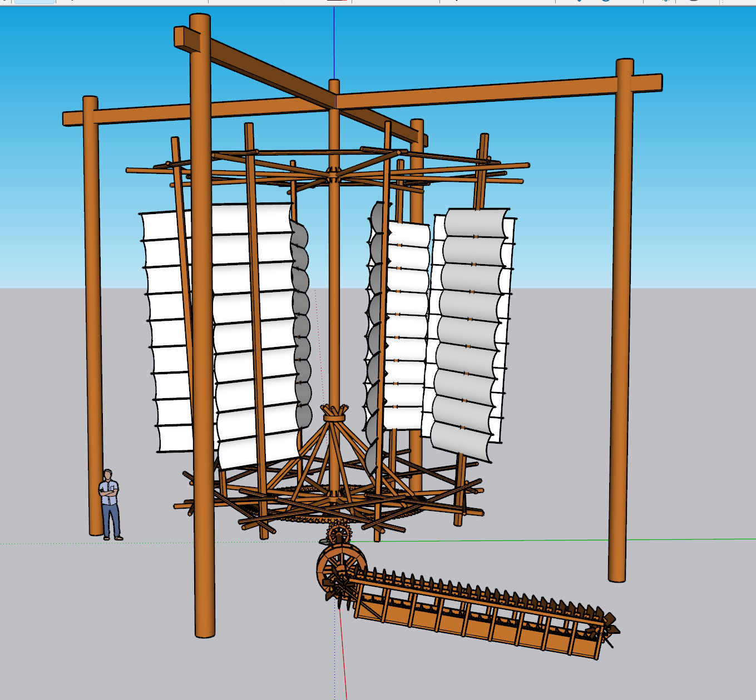Select the rightmost grey-shaded sail

pos(470,335)
